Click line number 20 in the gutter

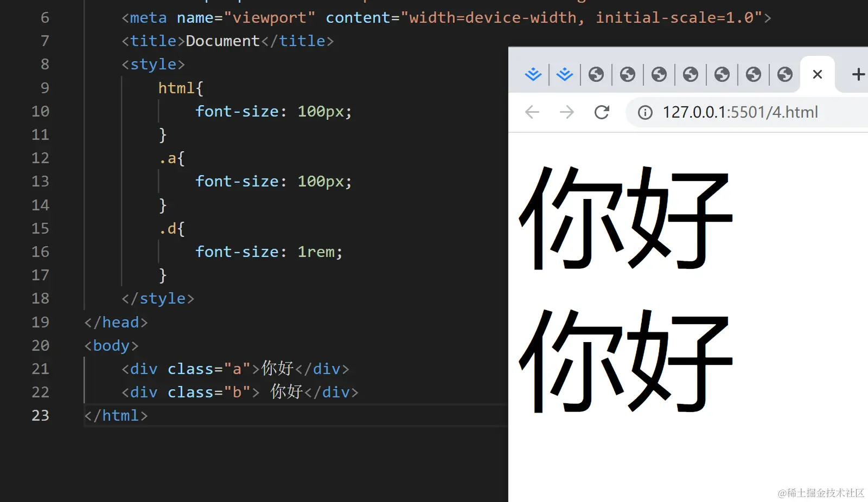(x=40, y=345)
